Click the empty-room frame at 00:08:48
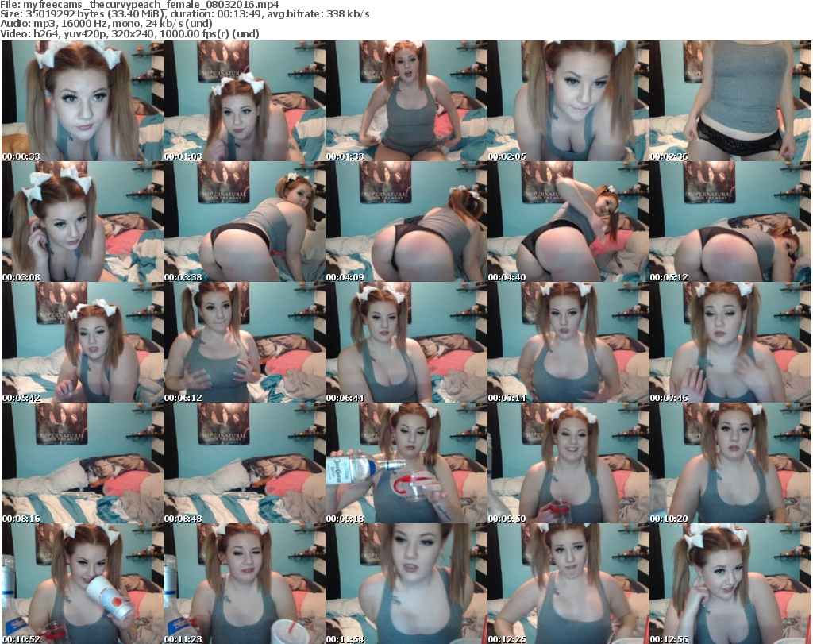 [244, 463]
